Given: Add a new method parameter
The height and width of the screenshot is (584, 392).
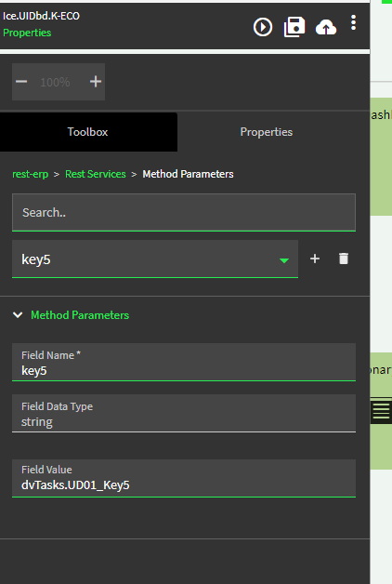Looking at the screenshot, I should click(315, 259).
